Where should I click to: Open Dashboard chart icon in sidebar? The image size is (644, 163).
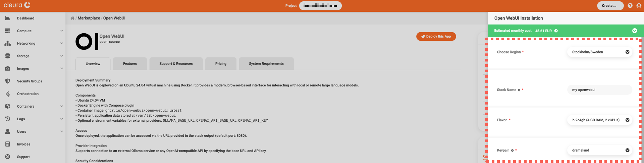(x=7, y=18)
